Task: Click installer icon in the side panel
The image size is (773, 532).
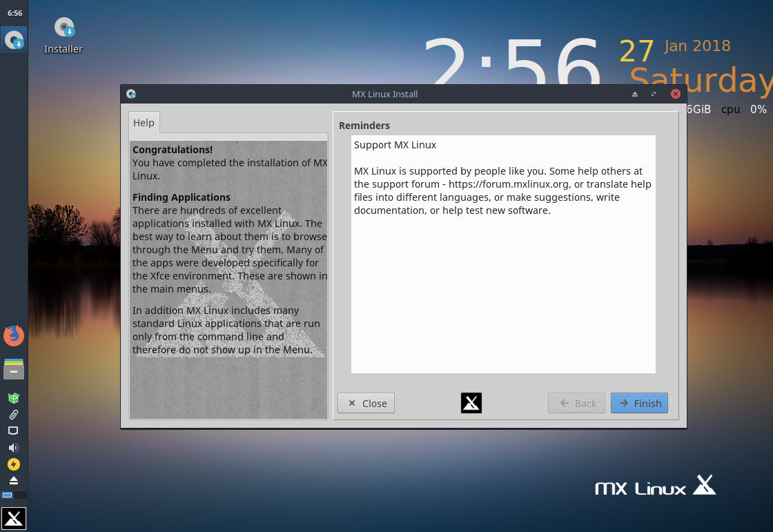Action: point(14,39)
